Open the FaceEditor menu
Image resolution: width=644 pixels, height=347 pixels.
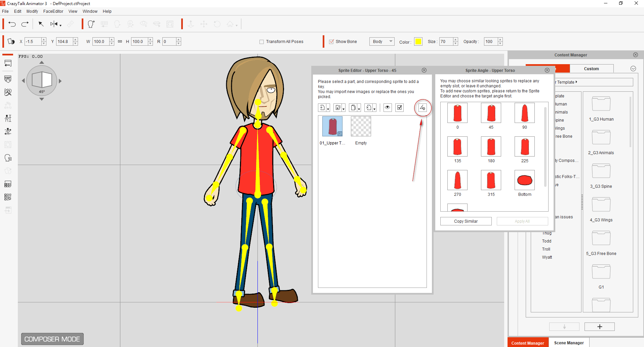(53, 11)
